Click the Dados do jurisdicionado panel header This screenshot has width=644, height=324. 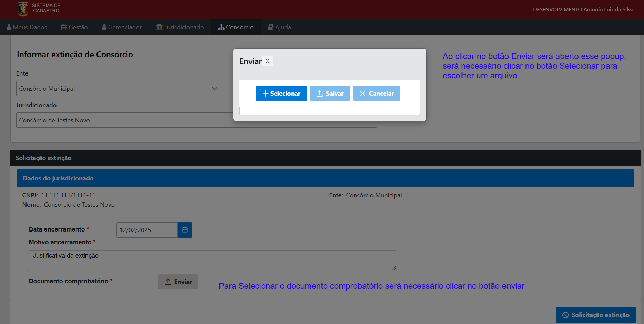325,178
